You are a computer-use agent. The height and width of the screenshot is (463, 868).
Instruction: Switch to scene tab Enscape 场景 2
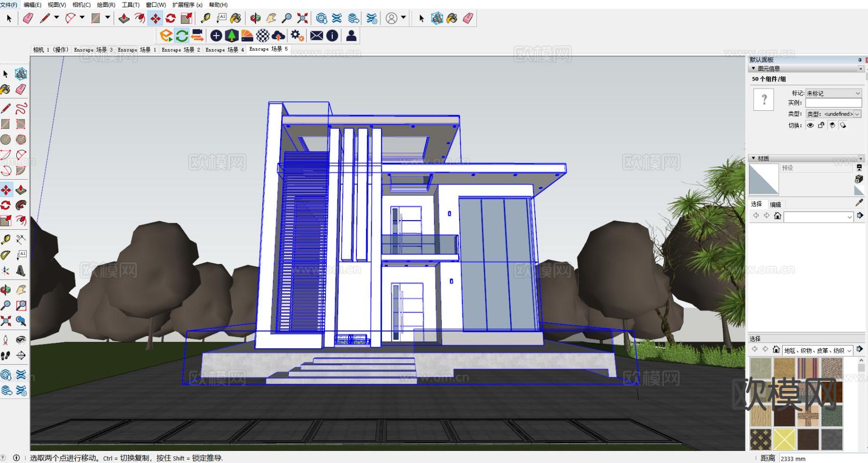click(x=181, y=50)
